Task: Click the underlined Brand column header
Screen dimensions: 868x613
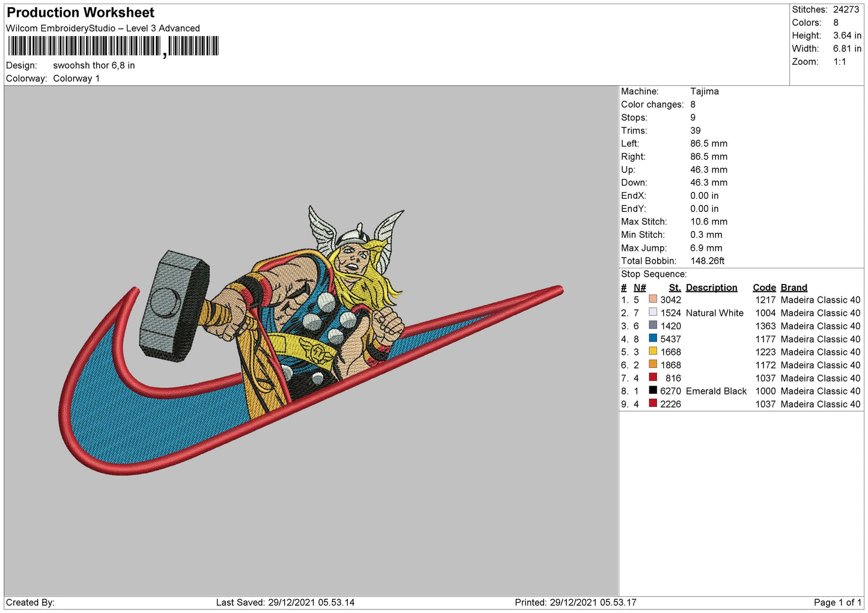Action: tap(794, 288)
